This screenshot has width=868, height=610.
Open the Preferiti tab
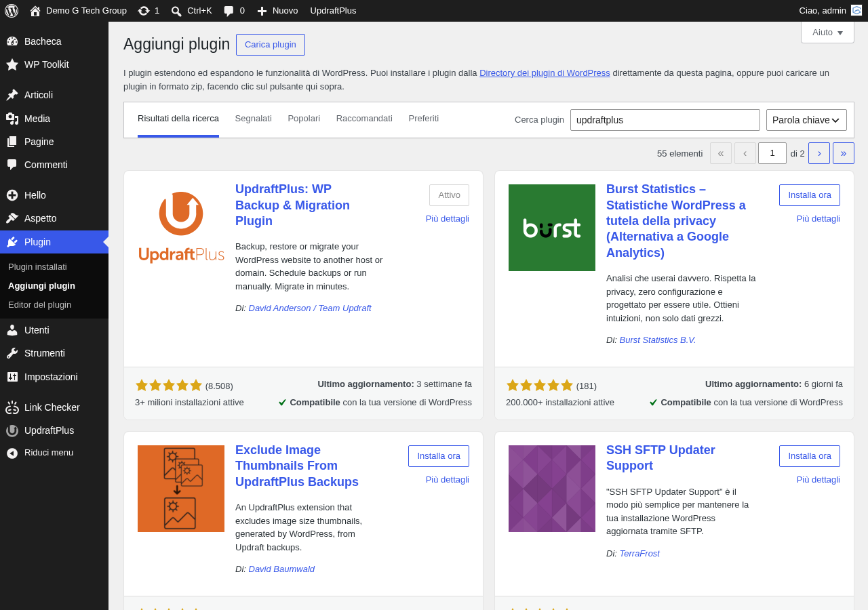tap(424, 119)
